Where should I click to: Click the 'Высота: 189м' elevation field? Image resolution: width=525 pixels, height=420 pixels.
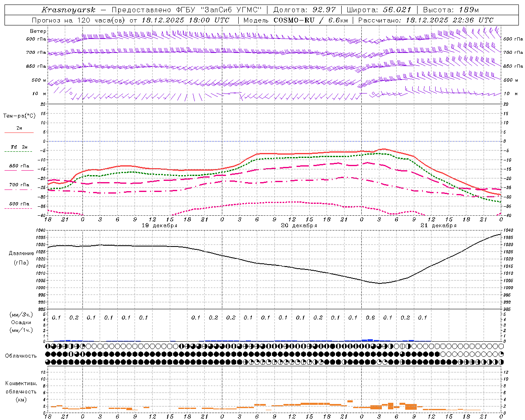click(451, 10)
